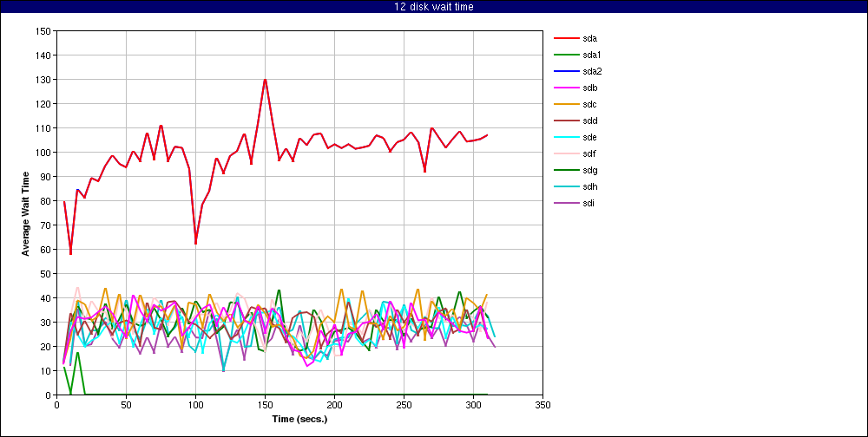This screenshot has width=868, height=437.
Task: Click the "Average Wait Time" y-axis title
Action: coord(25,213)
